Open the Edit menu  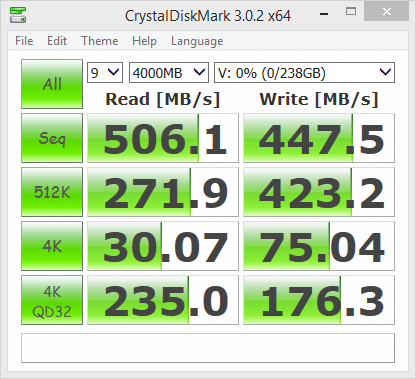click(x=57, y=41)
